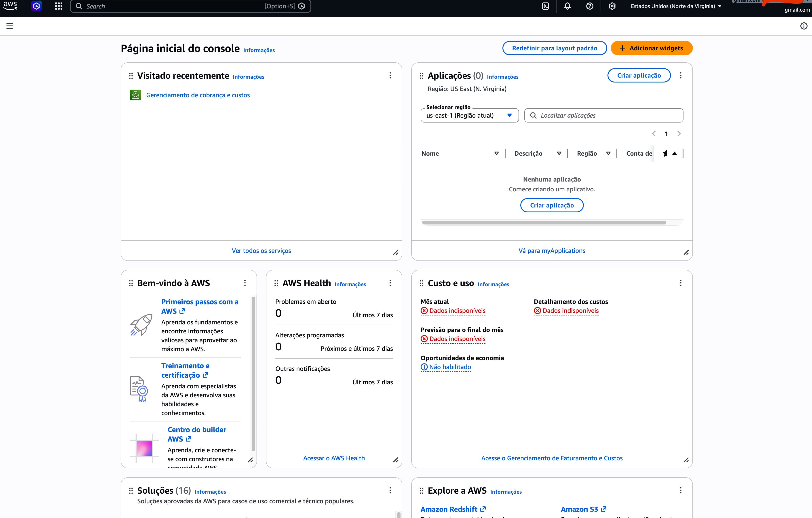Click the certificate icon for Treinamento
This screenshot has height=518, width=812.
click(x=139, y=389)
